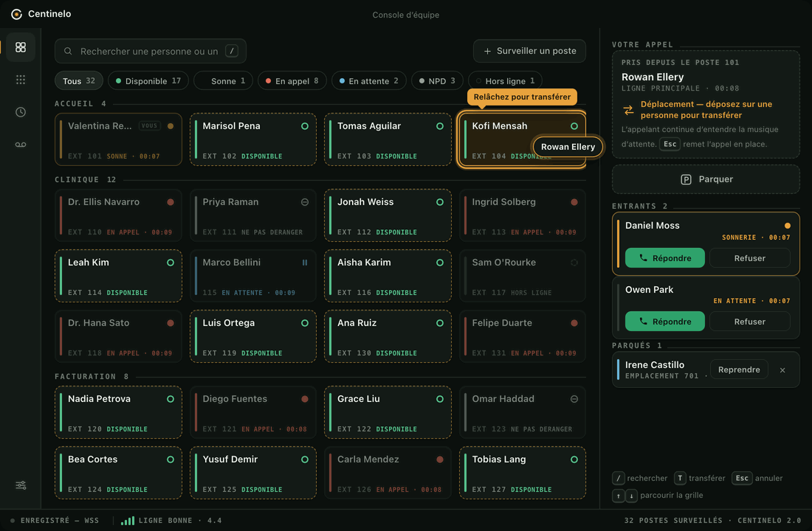Viewport: 812px width, 531px height.
Task: Open call history clock icon
Action: point(21,112)
